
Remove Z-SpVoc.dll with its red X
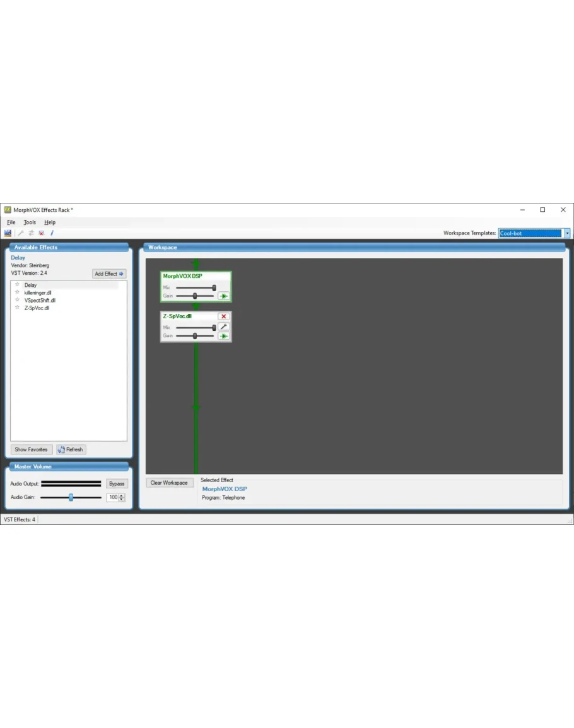[223, 316]
